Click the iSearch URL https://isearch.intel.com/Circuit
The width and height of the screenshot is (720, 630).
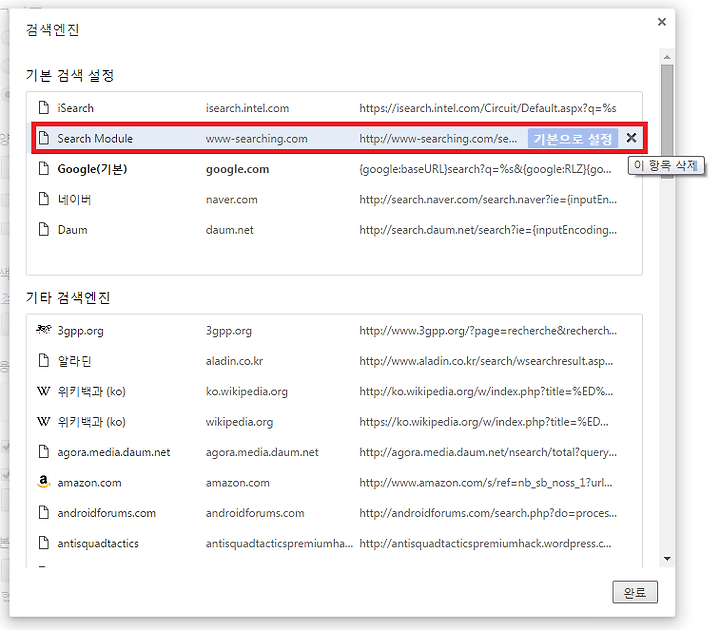pyautogui.click(x=488, y=108)
